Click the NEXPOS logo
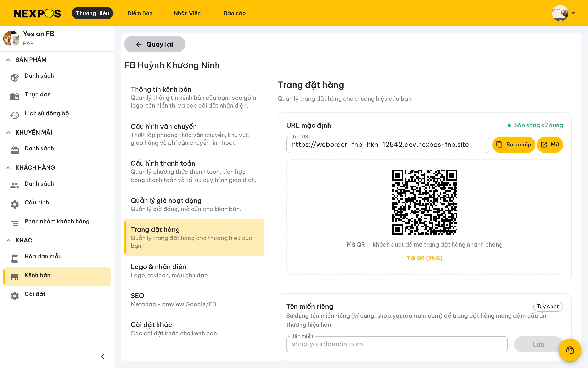 [37, 13]
